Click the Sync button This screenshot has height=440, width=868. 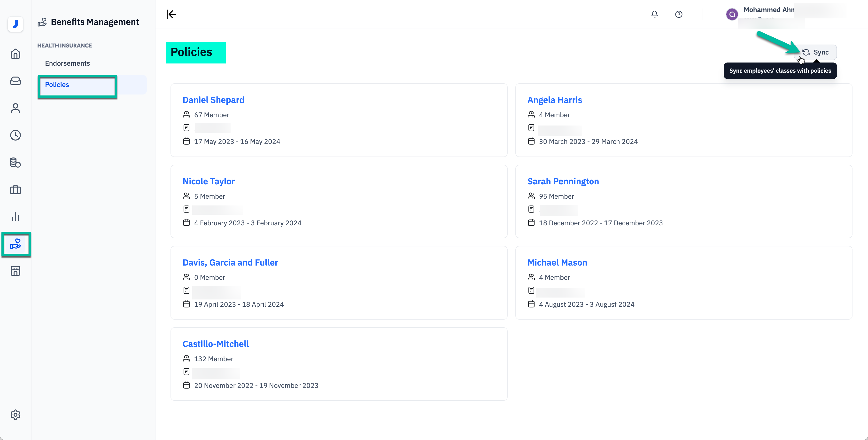[816, 52]
